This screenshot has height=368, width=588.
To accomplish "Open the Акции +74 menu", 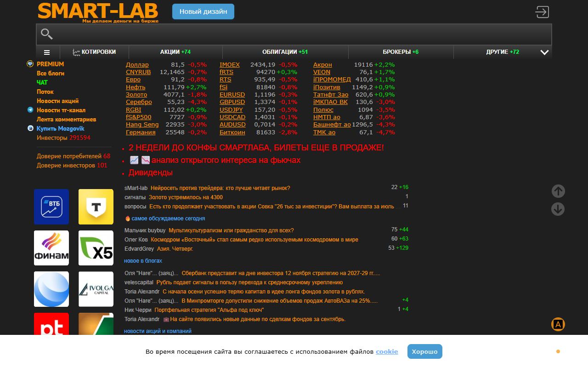I will pyautogui.click(x=175, y=52).
